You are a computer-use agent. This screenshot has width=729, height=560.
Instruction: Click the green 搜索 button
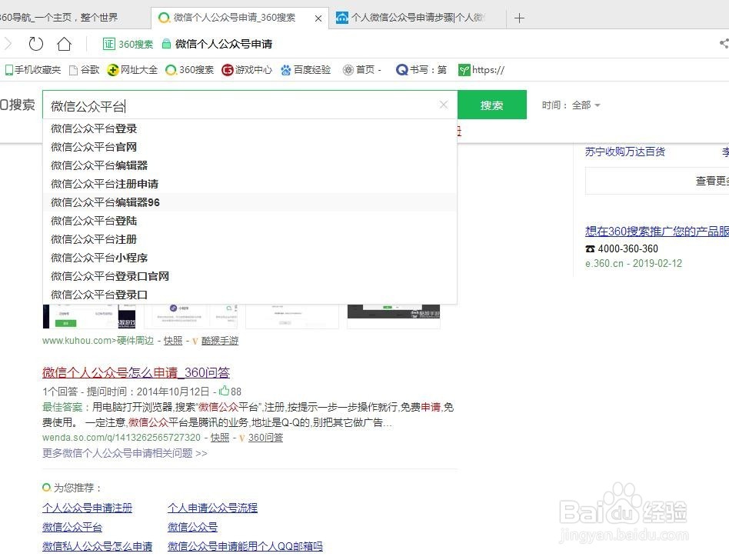tap(492, 105)
